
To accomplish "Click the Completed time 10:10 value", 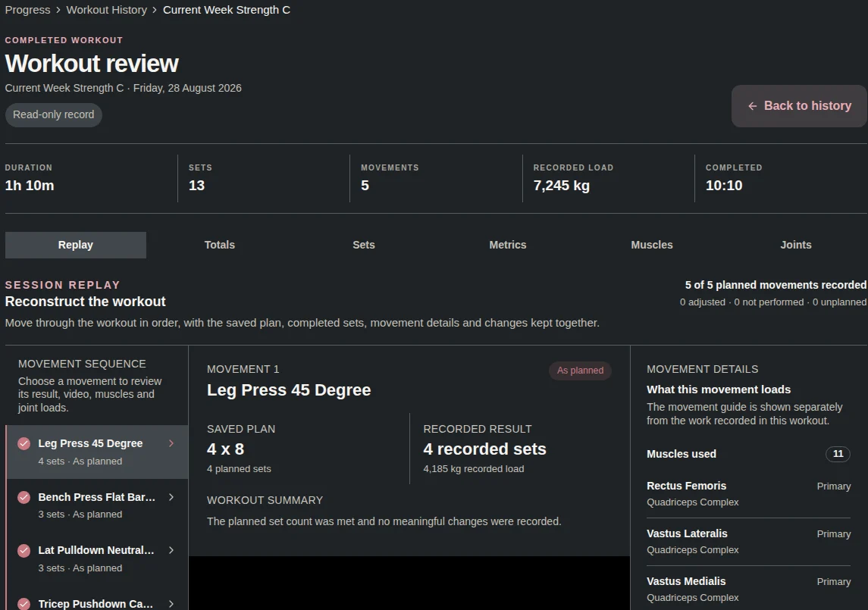I will pyautogui.click(x=723, y=186).
